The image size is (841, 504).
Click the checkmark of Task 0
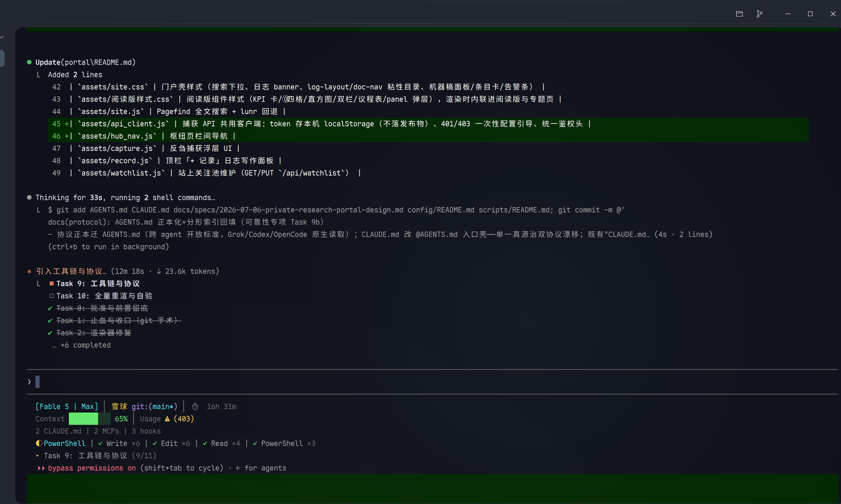50,308
